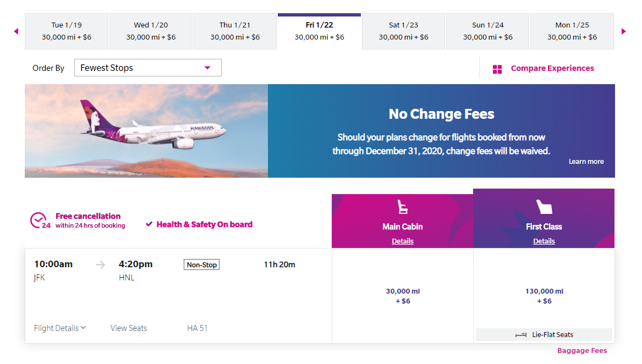This screenshot has height=364, width=642.
Task: Click the left arrow to view earlier dates
Action: [15, 31]
